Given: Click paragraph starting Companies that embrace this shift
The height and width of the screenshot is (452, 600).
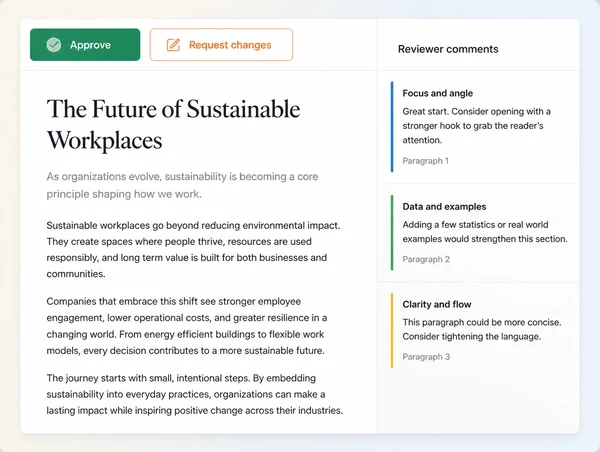Looking at the screenshot, I should 187,326.
